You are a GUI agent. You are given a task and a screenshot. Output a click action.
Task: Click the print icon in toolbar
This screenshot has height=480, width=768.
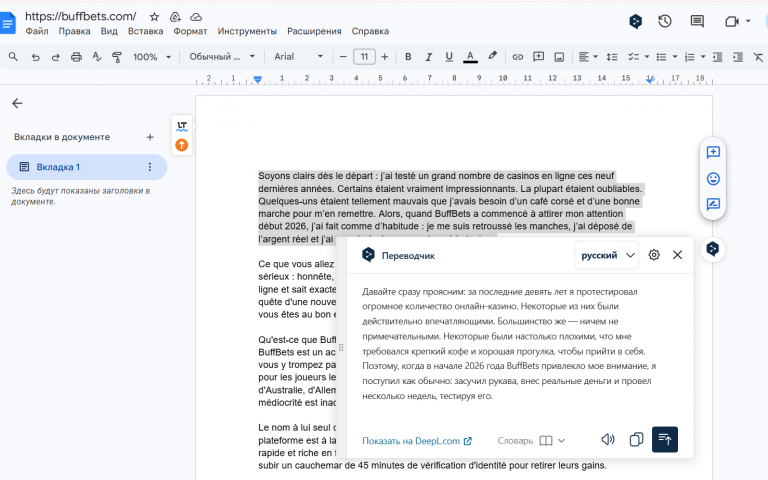tap(76, 57)
